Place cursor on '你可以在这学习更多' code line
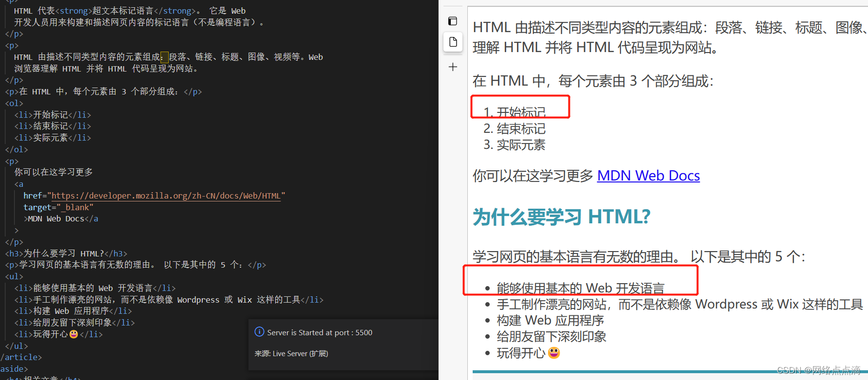Image resolution: width=868 pixels, height=380 pixels. tap(53, 172)
